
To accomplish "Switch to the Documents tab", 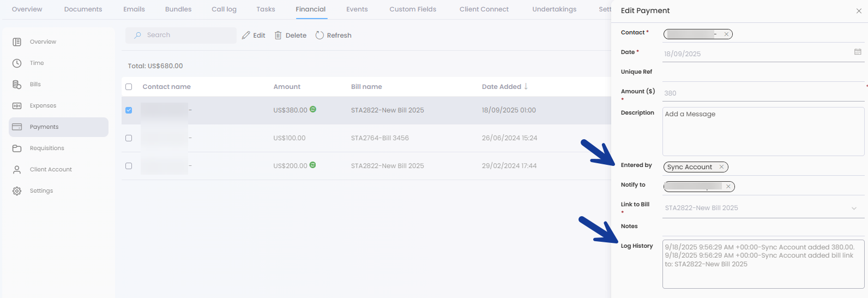I will pyautogui.click(x=83, y=9).
